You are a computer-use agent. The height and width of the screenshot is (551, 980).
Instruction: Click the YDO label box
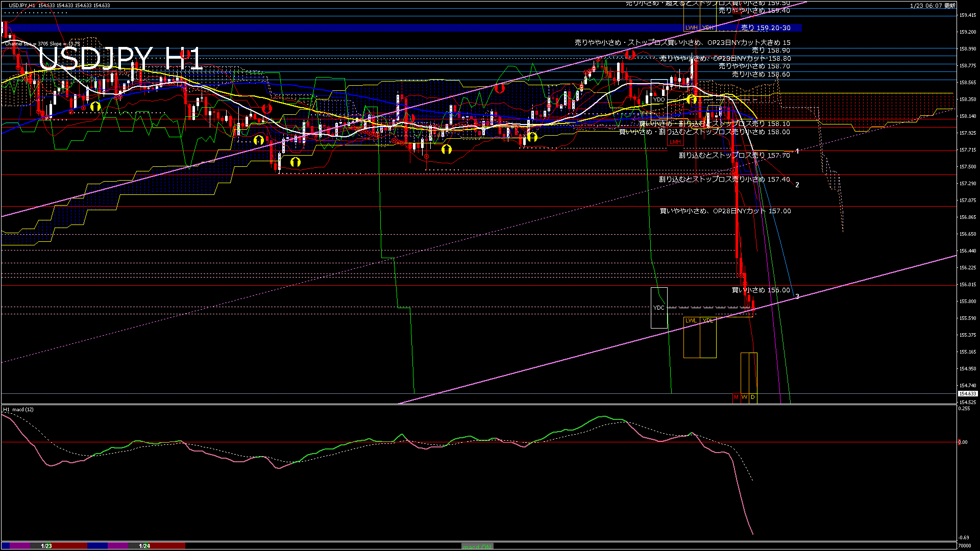[x=659, y=99]
